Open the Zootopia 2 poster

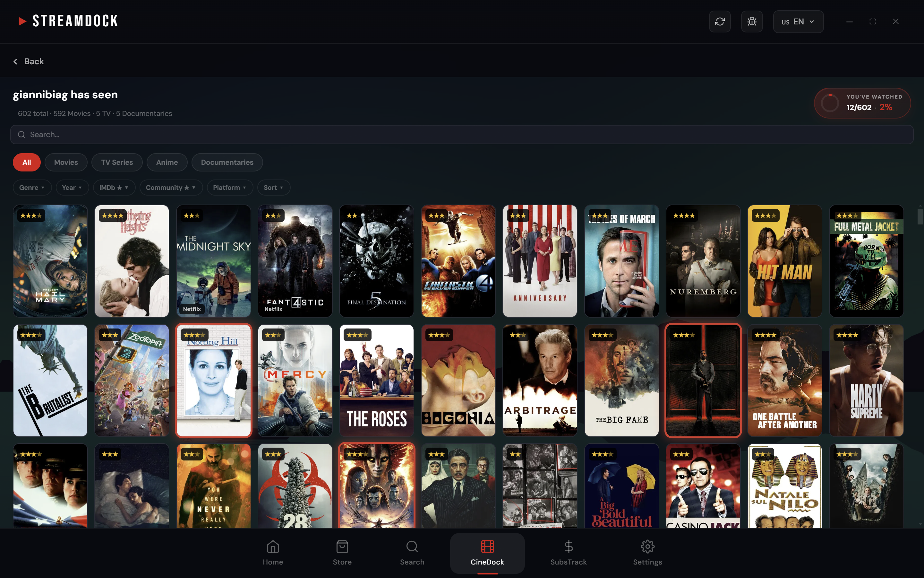coord(132,381)
